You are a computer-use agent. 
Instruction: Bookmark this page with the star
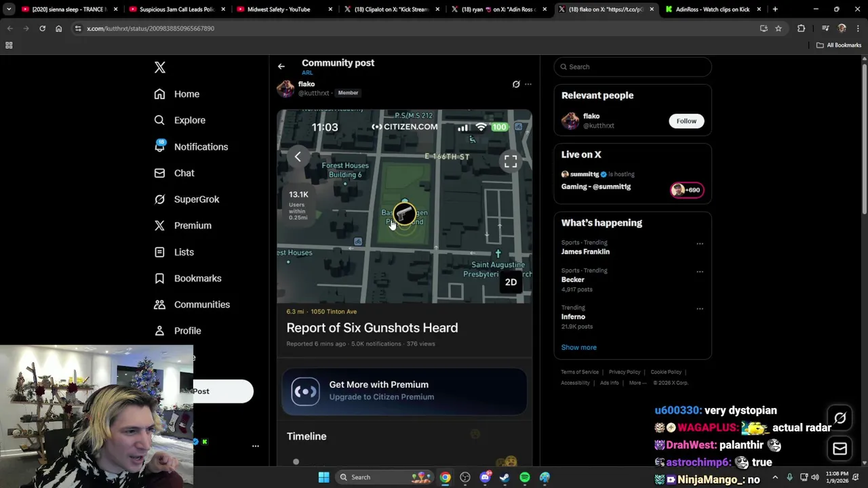pos(778,28)
